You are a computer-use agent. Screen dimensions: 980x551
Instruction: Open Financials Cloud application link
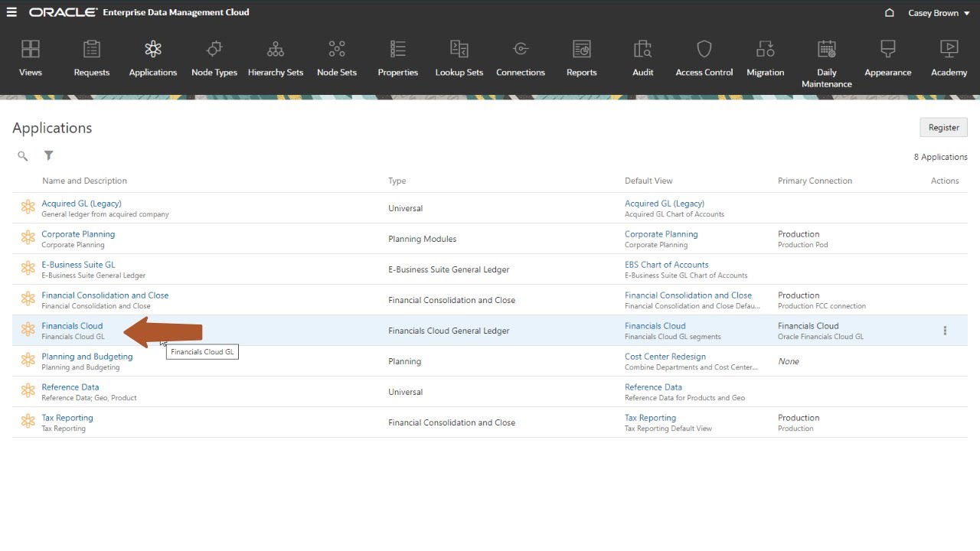tap(72, 326)
